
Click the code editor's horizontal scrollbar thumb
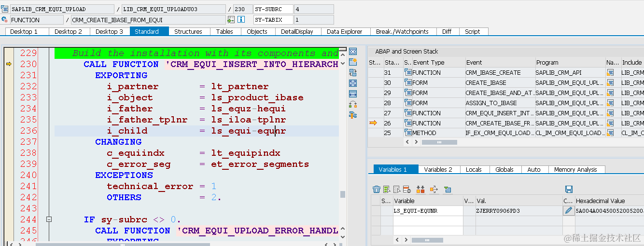tap(123, 244)
